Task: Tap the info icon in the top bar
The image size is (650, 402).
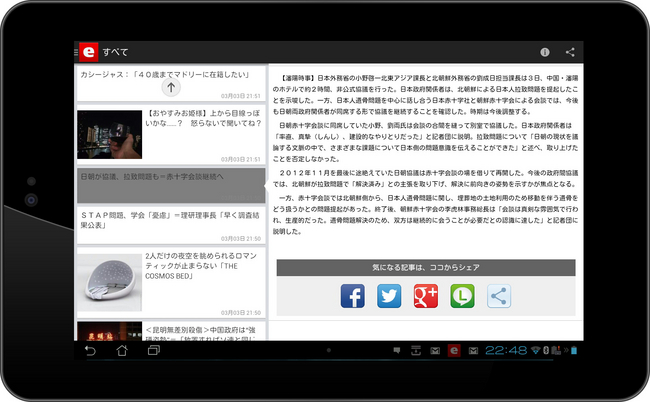Action: (x=545, y=52)
